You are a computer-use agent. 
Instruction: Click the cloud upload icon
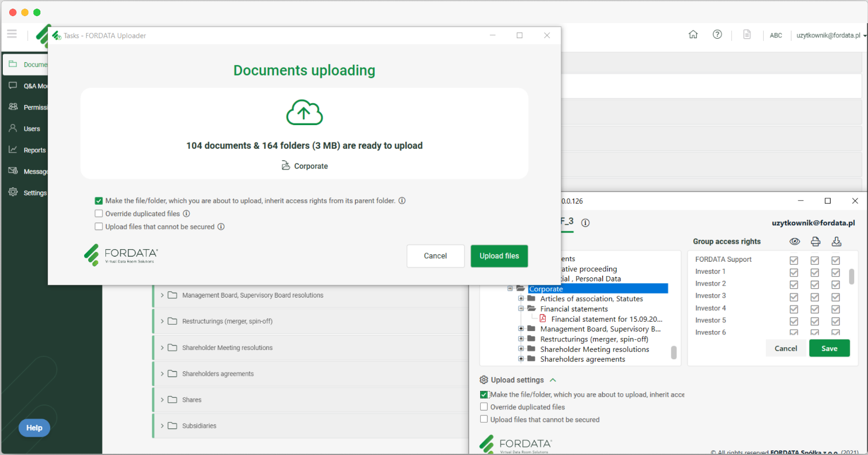point(304,113)
